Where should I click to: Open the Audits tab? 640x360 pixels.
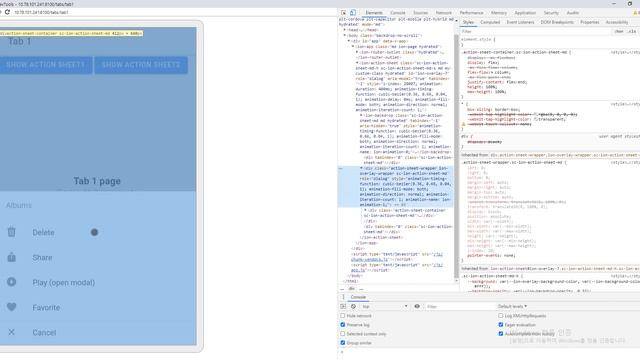pyautogui.click(x=573, y=13)
